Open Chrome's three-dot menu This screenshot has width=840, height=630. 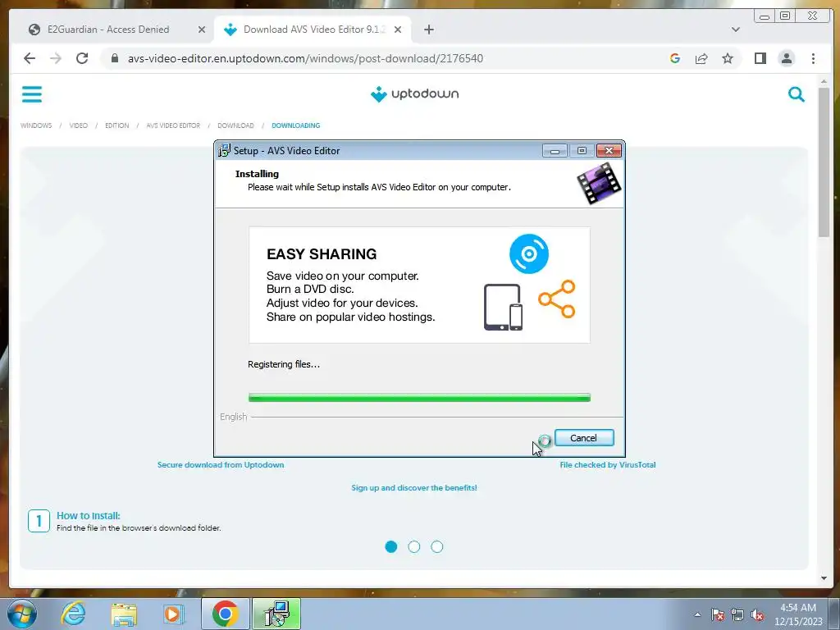click(813, 58)
